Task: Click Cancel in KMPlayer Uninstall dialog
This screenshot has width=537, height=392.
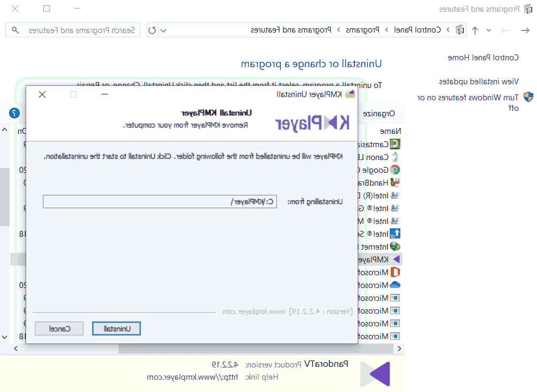Action: tap(59, 329)
